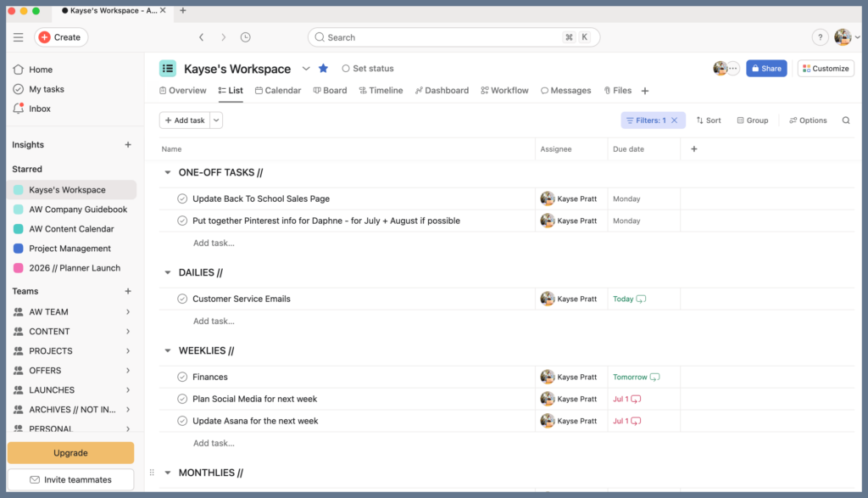Open the project title dropdown chevron

tap(305, 69)
